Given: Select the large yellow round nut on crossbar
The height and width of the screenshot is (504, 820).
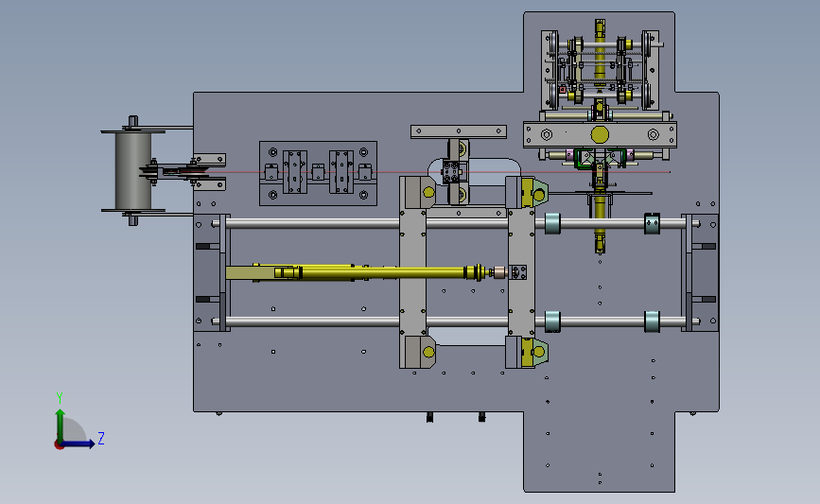Looking at the screenshot, I should coord(600,135).
